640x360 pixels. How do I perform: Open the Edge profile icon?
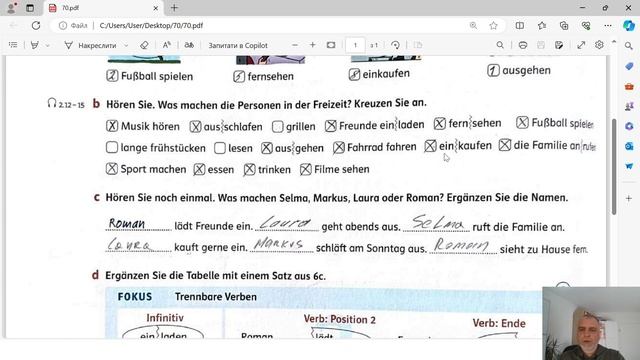pyautogui.click(x=11, y=8)
